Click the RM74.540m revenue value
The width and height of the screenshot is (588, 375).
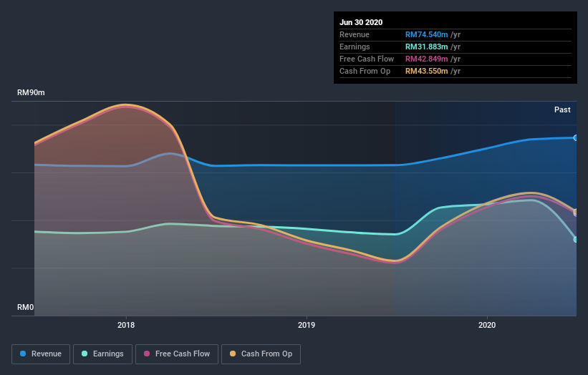(x=426, y=34)
